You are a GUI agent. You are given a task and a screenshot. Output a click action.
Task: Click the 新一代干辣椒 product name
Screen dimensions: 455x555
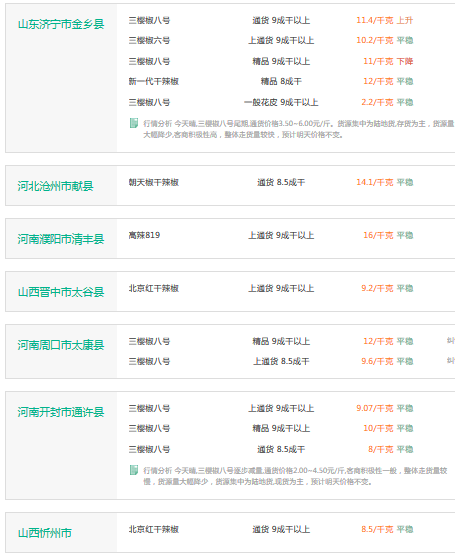(154, 81)
